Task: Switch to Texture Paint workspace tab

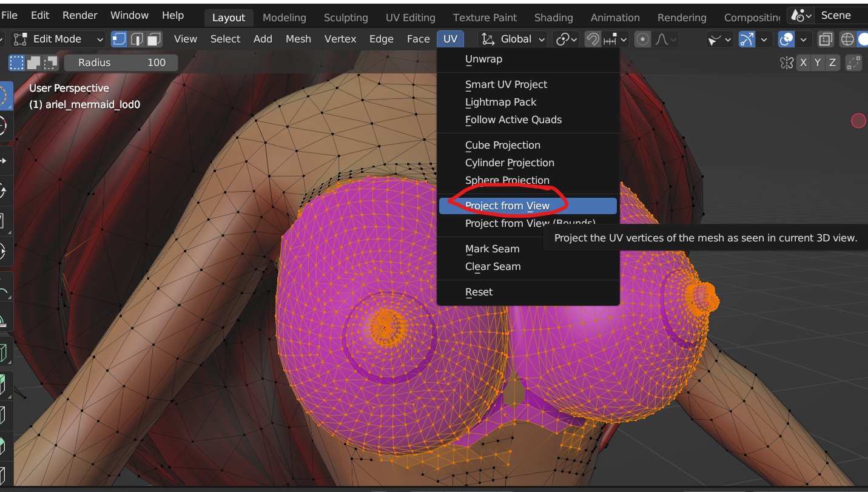Action: pyautogui.click(x=485, y=18)
